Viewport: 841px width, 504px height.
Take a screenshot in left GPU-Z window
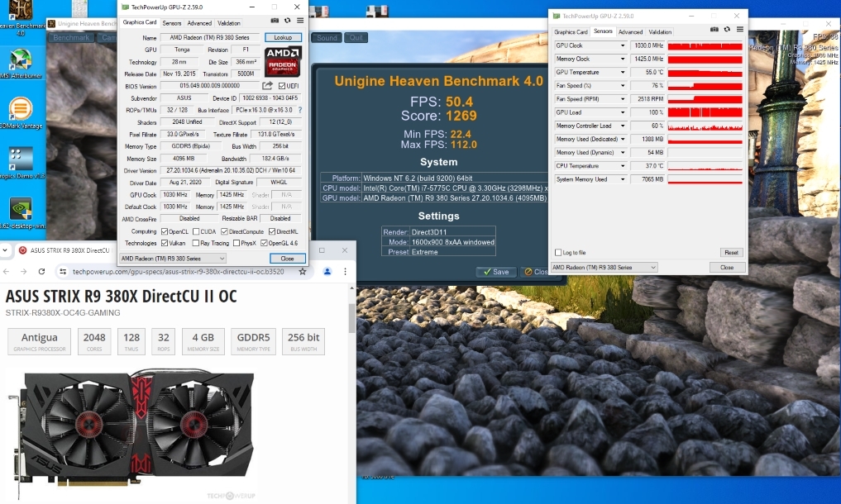pyautogui.click(x=275, y=21)
